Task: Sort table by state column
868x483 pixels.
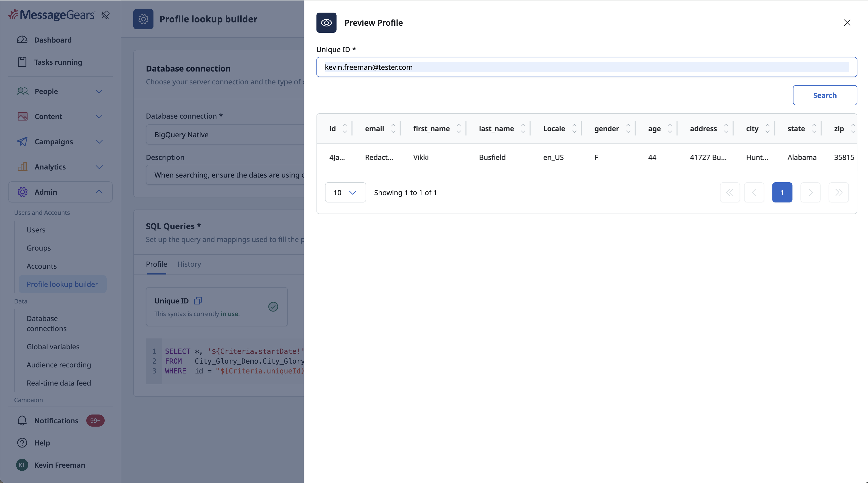Action: tap(814, 128)
